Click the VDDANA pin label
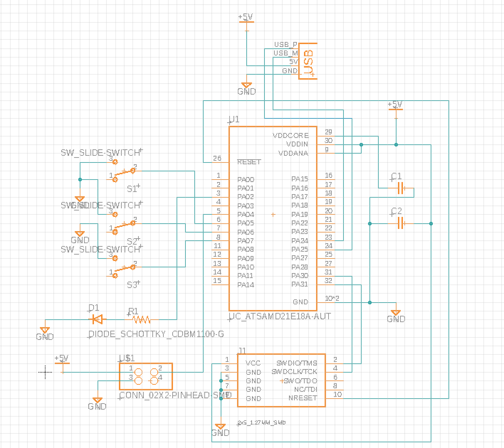Screen dimensions: 504x448 click(293, 153)
